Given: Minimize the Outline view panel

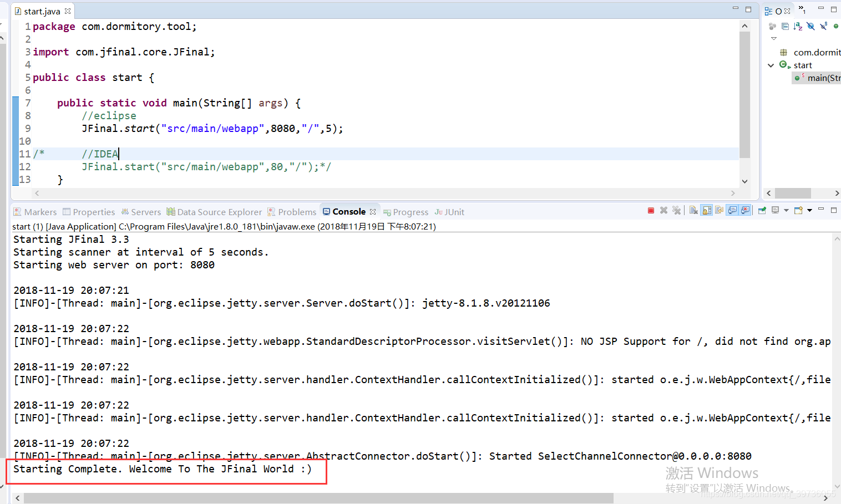Looking at the screenshot, I should pos(821,8).
